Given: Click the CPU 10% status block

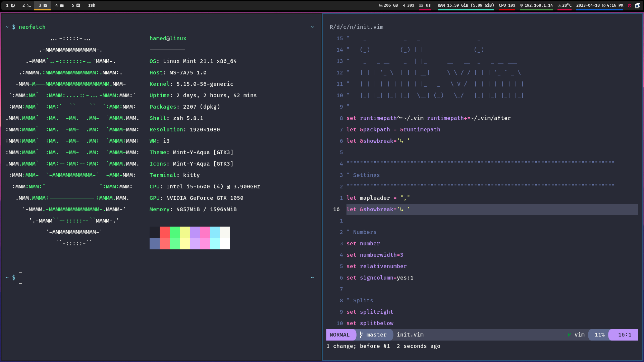Looking at the screenshot, I should (x=506, y=5).
